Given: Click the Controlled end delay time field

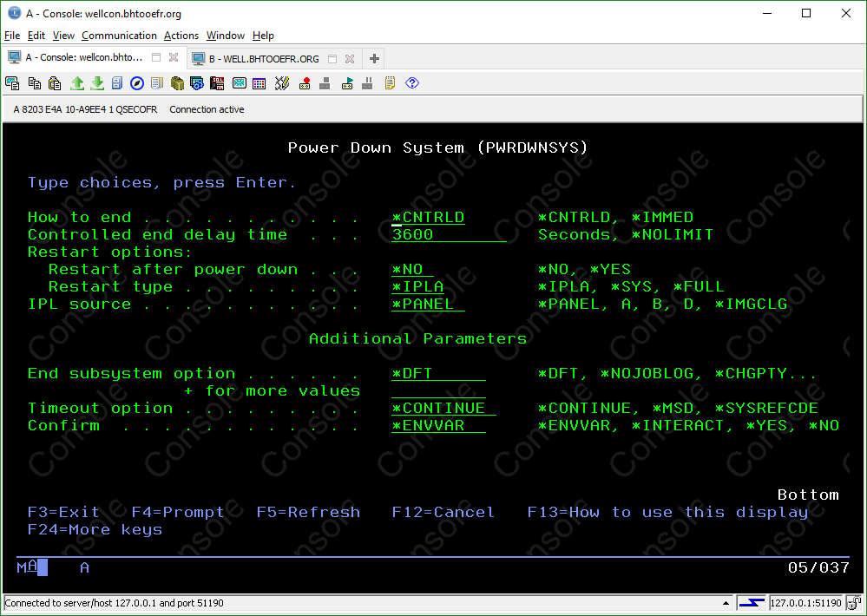Looking at the screenshot, I should pyautogui.click(x=448, y=234).
